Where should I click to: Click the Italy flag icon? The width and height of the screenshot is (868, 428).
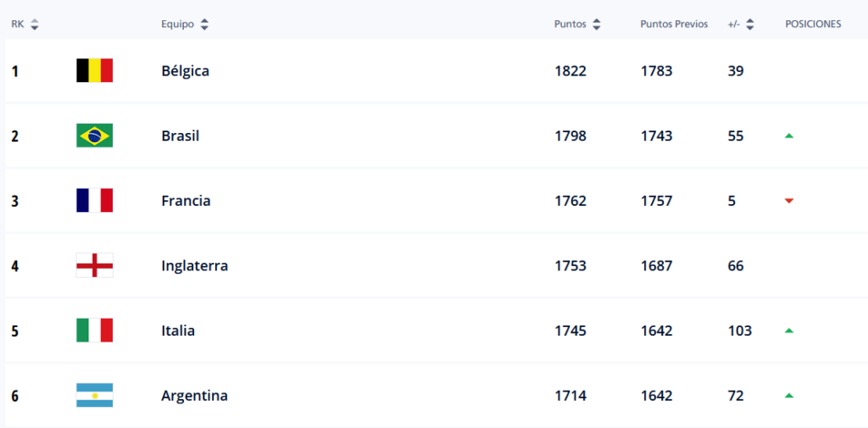(x=94, y=331)
